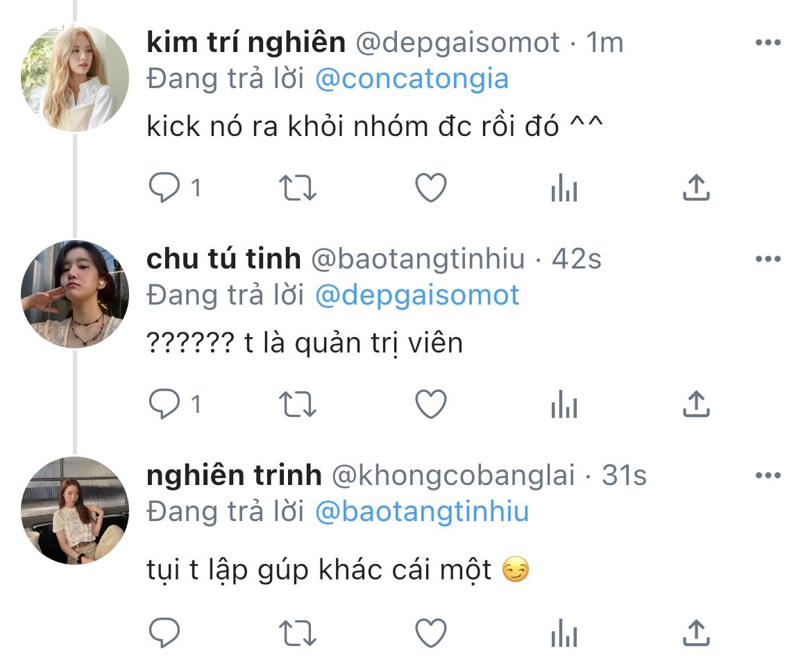
Task: View analytics for nghiên trinh's tweet
Action: pyautogui.click(x=564, y=632)
